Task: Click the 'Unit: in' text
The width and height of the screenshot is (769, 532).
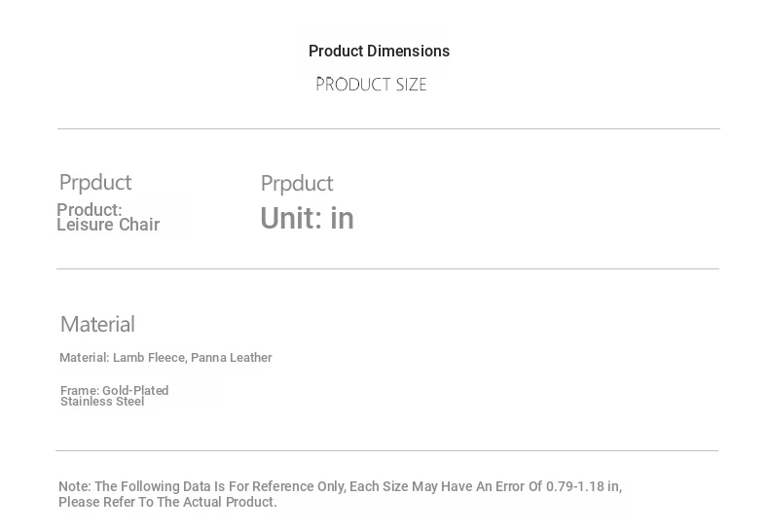Action: tap(307, 219)
